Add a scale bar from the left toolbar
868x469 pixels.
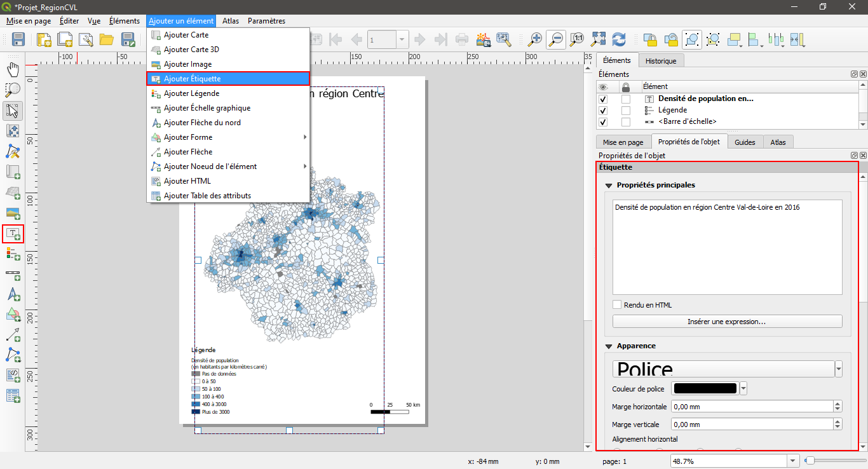point(13,274)
